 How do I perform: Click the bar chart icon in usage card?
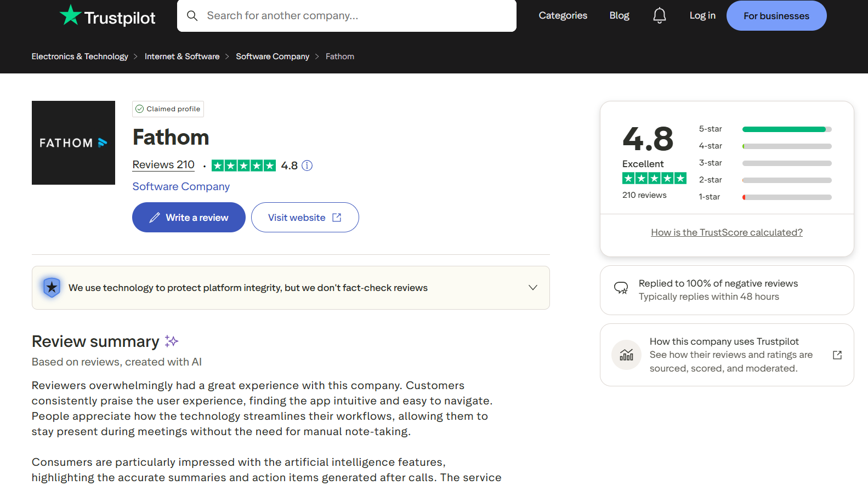click(x=626, y=355)
